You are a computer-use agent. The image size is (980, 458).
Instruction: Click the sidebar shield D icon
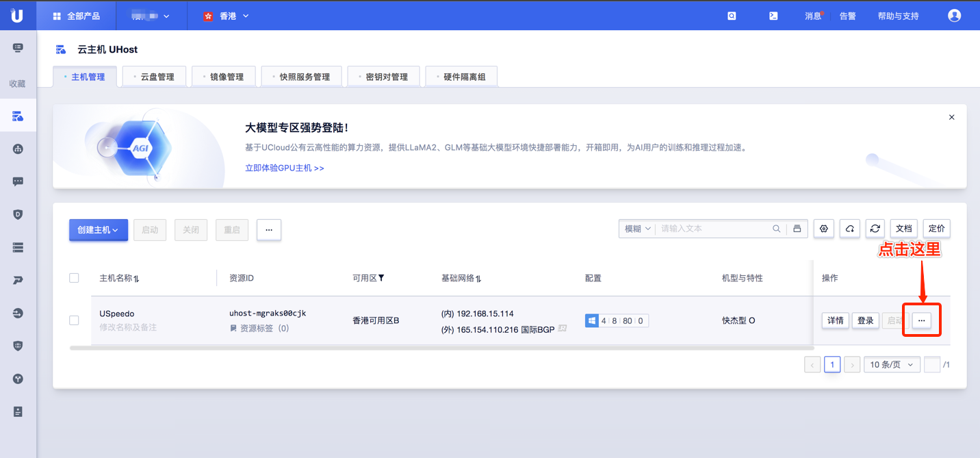click(18, 214)
